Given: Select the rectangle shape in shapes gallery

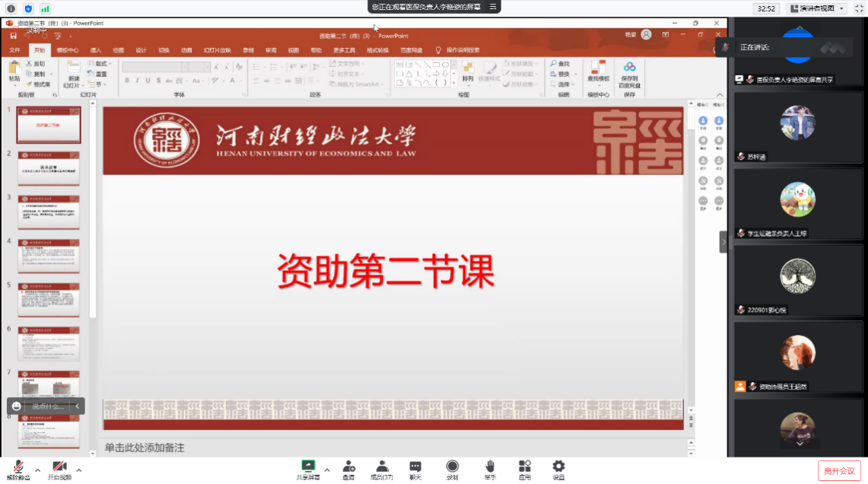Looking at the screenshot, I should pos(436,65).
